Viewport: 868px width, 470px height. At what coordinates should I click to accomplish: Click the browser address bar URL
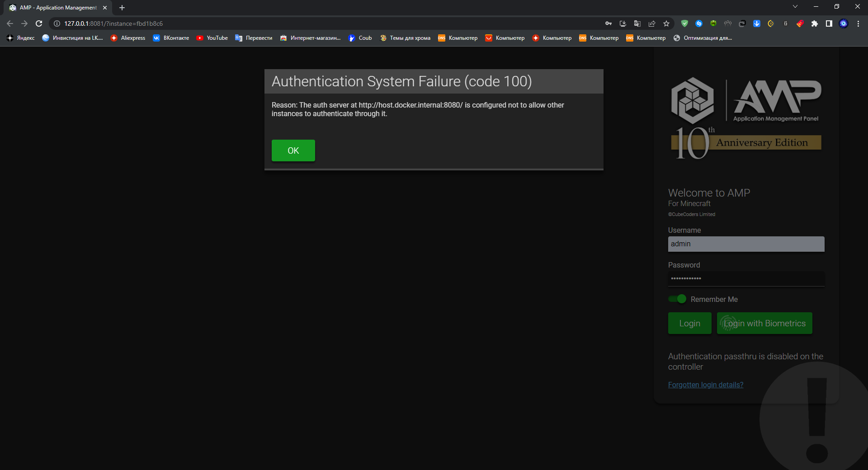[113, 23]
